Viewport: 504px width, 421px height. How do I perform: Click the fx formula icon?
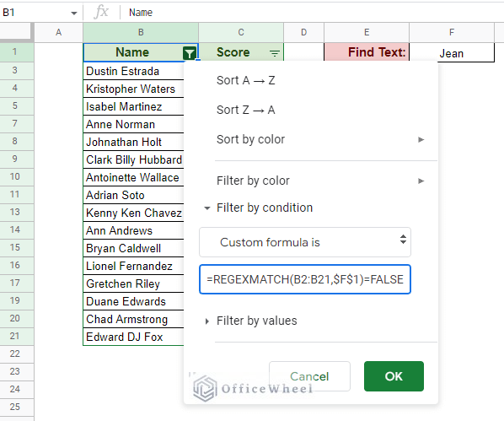click(102, 12)
